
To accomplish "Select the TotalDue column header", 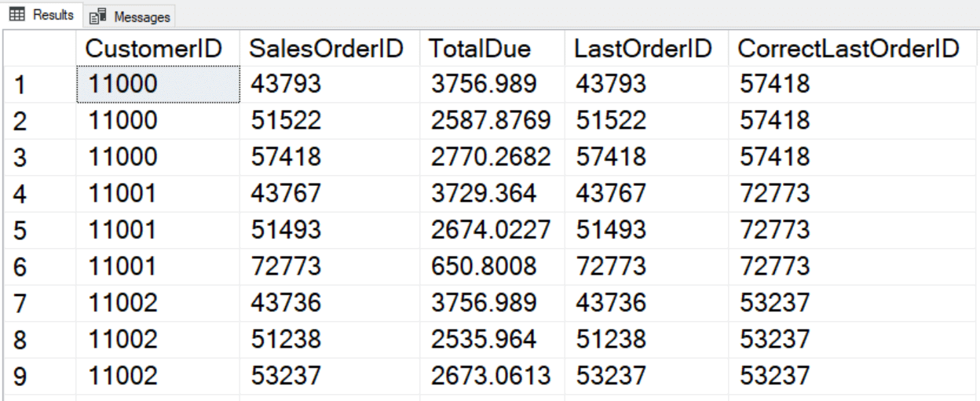I will (x=479, y=49).
